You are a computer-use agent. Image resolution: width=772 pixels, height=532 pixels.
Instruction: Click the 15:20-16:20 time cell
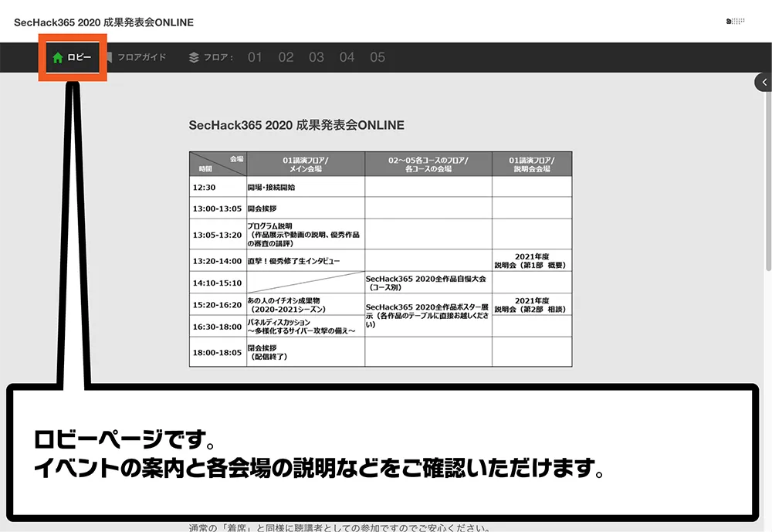(x=218, y=305)
